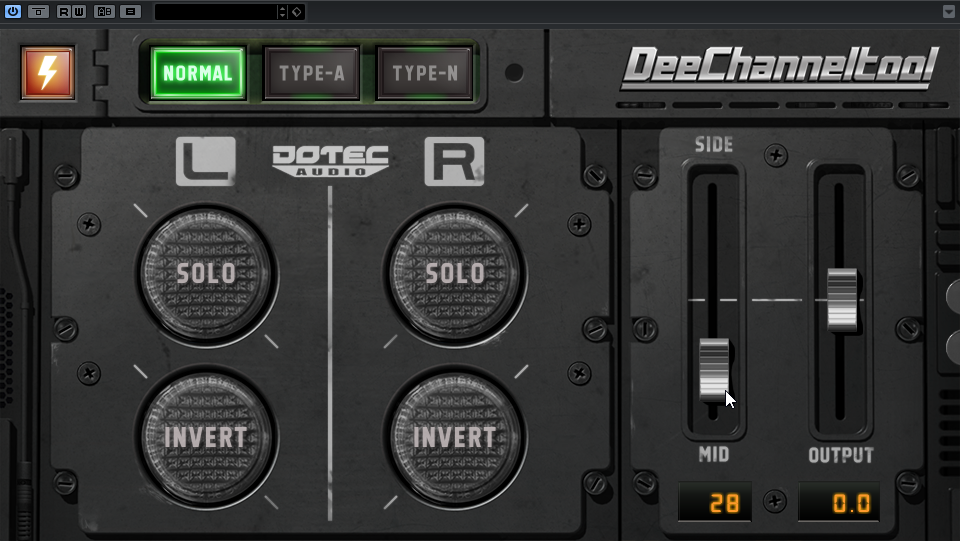Open the top-right plugin functions dropdown arrow
The image size is (960, 541).
[948, 12]
